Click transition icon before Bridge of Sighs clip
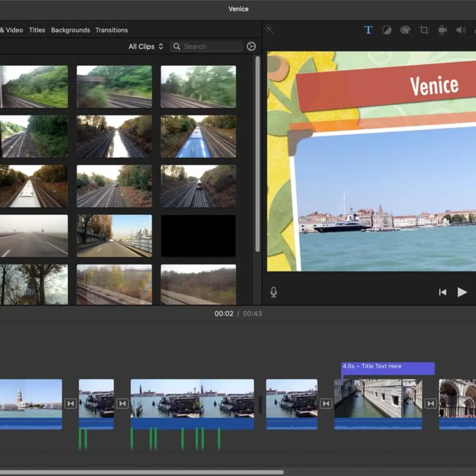Image resolution: width=476 pixels, height=476 pixels. click(x=326, y=403)
